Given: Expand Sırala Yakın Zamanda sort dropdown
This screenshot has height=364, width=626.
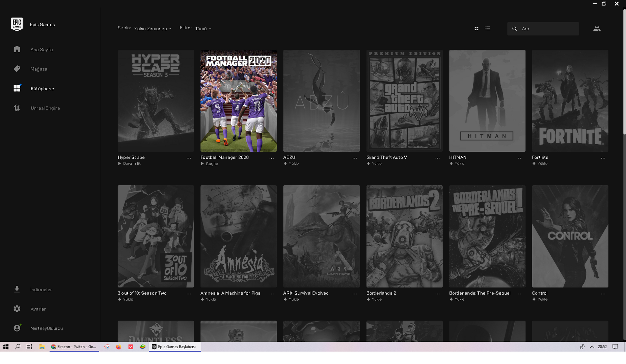Looking at the screenshot, I should [x=153, y=29].
